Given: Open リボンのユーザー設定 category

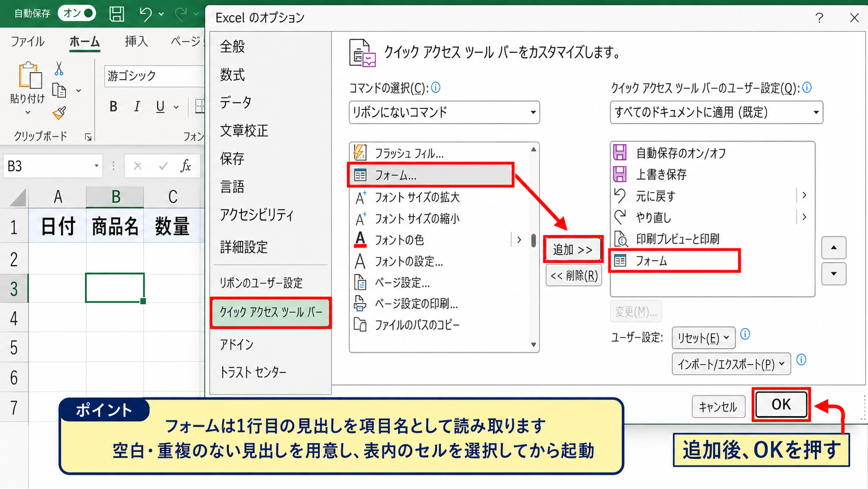Looking at the screenshot, I should (261, 283).
